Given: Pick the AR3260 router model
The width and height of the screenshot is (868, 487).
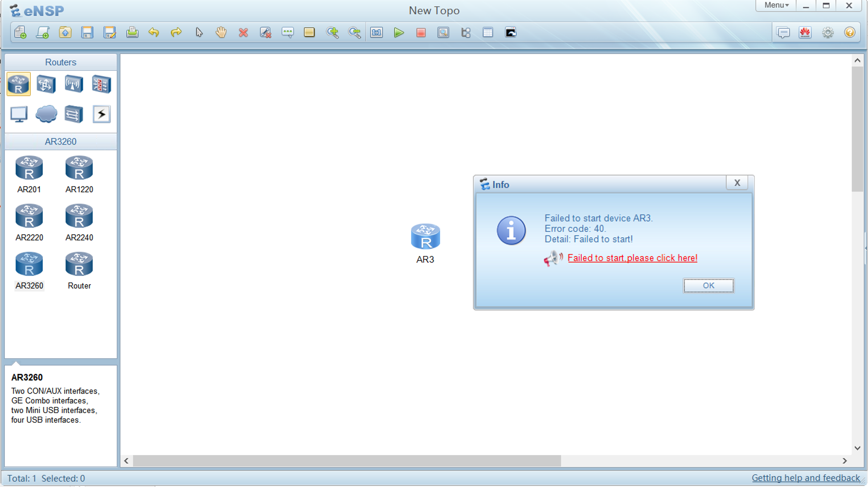Looking at the screenshot, I should (x=29, y=271).
